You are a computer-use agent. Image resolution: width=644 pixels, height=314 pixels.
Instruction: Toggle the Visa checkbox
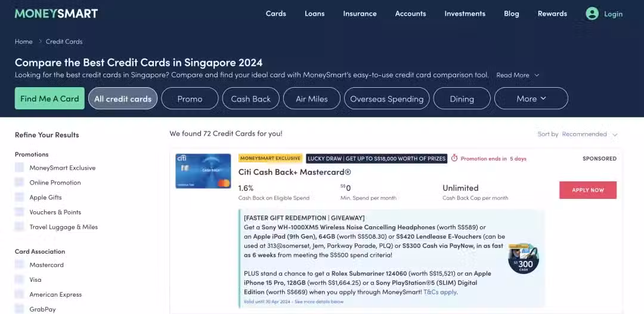[19, 279]
